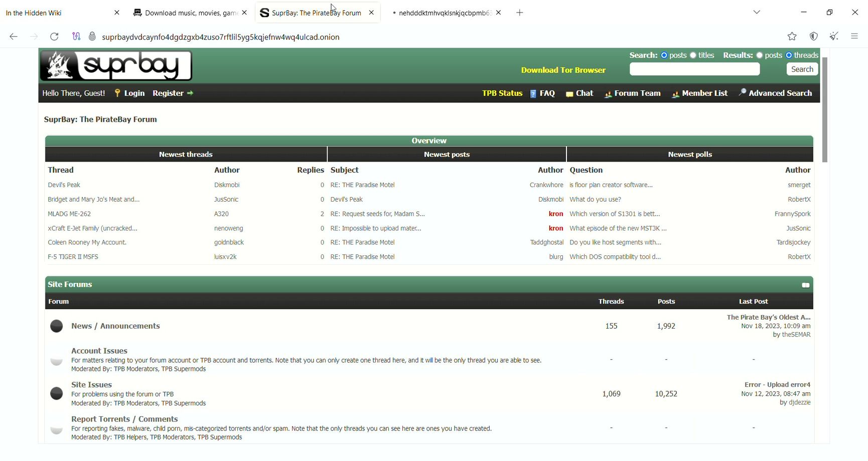Open RE: Impossible to upload mater... post
Screen dimensions: 868x461
[x=376, y=228]
